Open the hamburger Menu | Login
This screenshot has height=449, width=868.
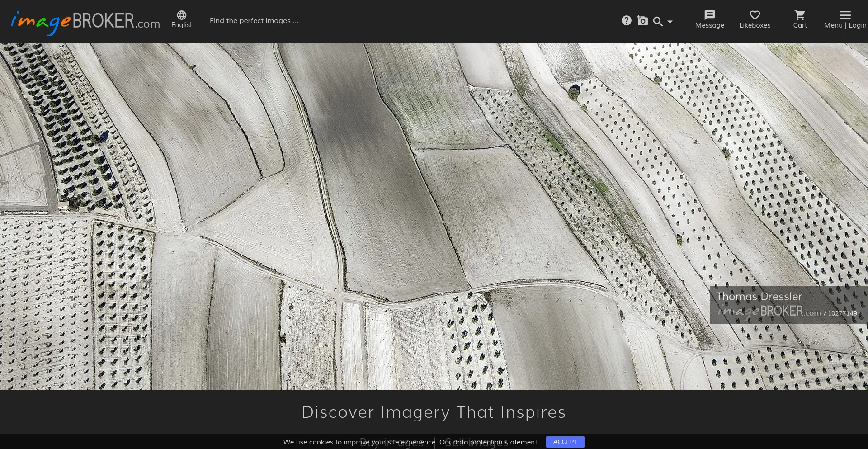tap(845, 14)
